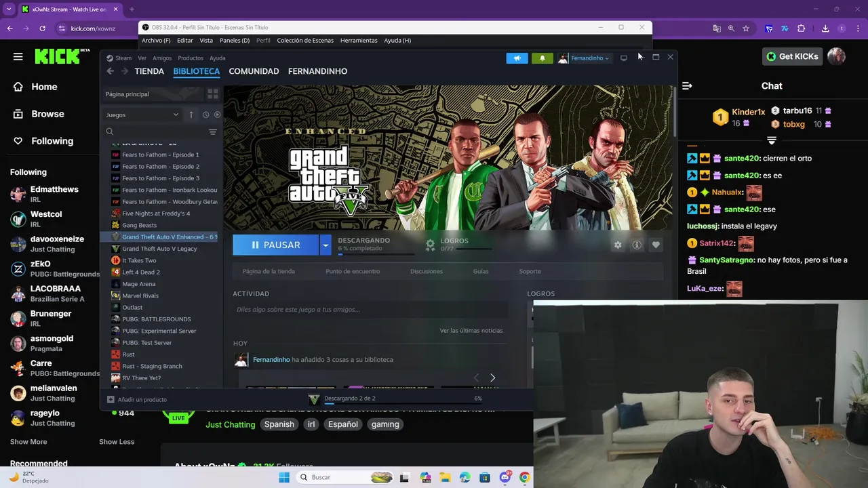Screen dimensions: 868x488
Task: Collapse the Kick chat panel icon
Action: (687, 86)
